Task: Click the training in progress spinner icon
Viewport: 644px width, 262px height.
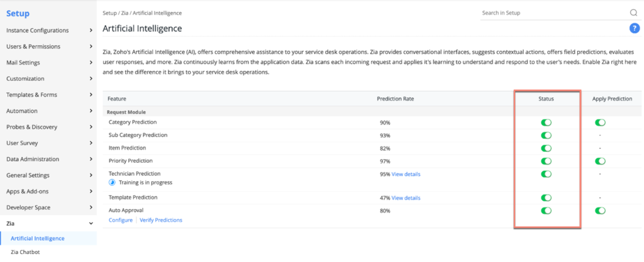Action: click(x=113, y=182)
